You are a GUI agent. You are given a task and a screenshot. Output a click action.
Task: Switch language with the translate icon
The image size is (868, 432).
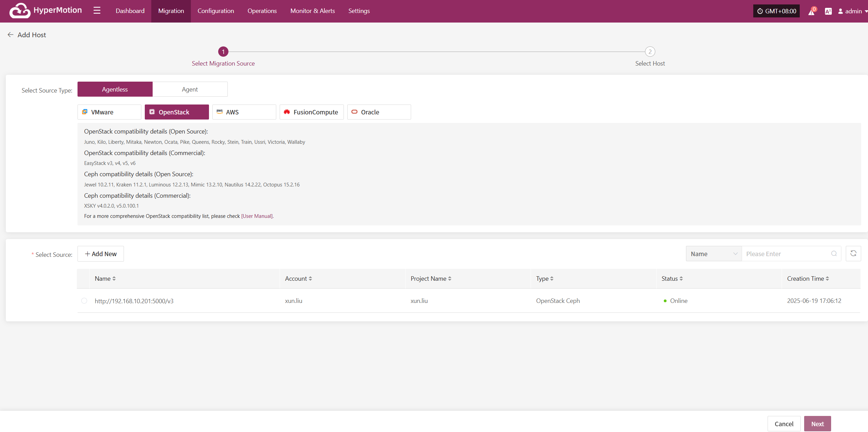coord(828,11)
